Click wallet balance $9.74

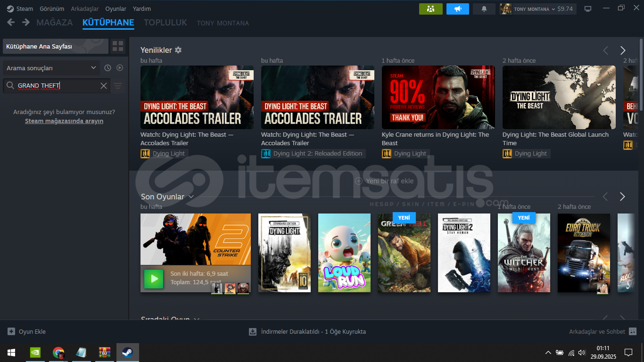(565, 9)
